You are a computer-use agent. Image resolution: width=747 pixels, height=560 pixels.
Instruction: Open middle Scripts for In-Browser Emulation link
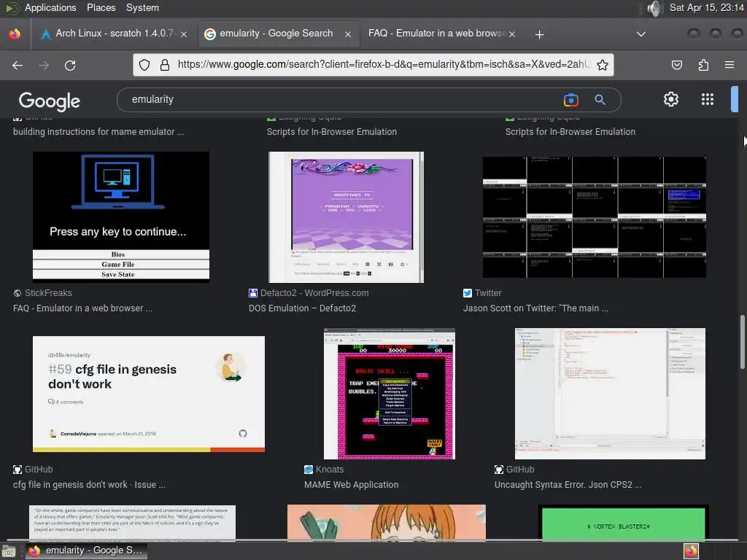click(332, 132)
